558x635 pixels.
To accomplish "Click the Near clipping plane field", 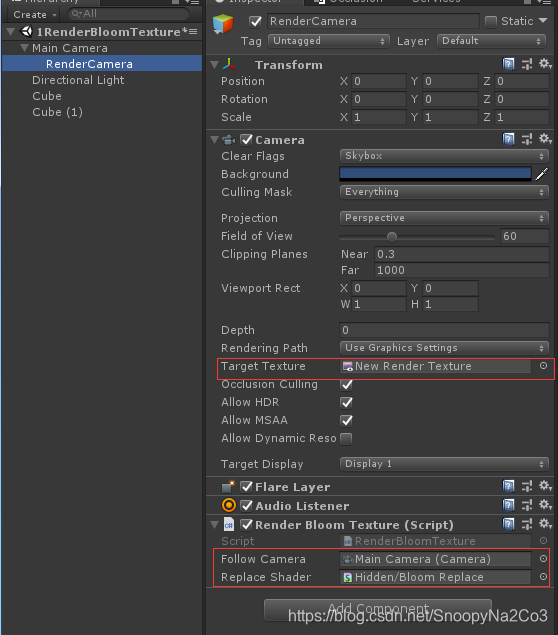I will [x=462, y=254].
